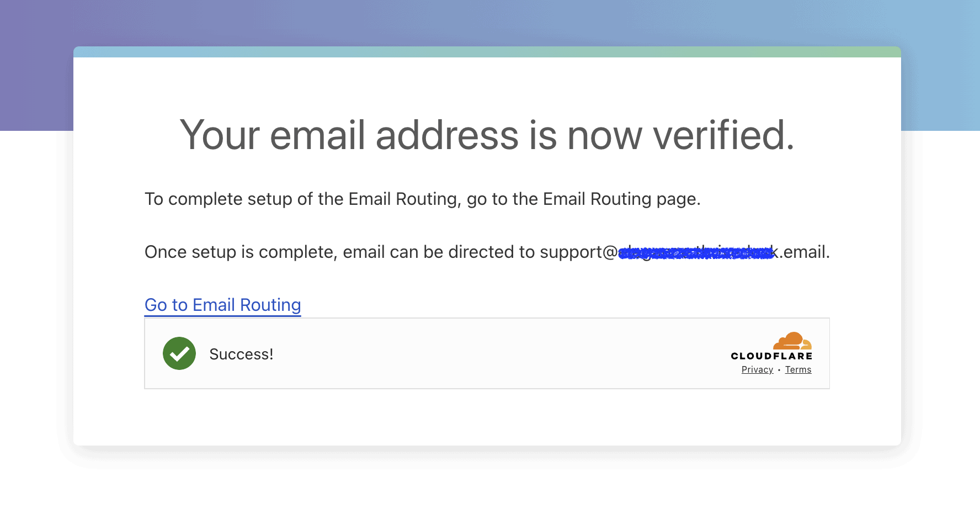Click the "support@" email address text

[x=578, y=252]
